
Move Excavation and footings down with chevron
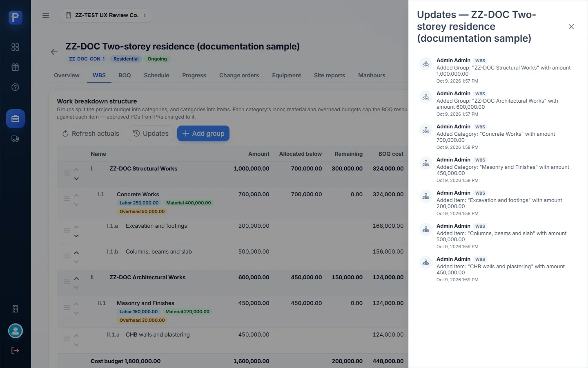76,236
